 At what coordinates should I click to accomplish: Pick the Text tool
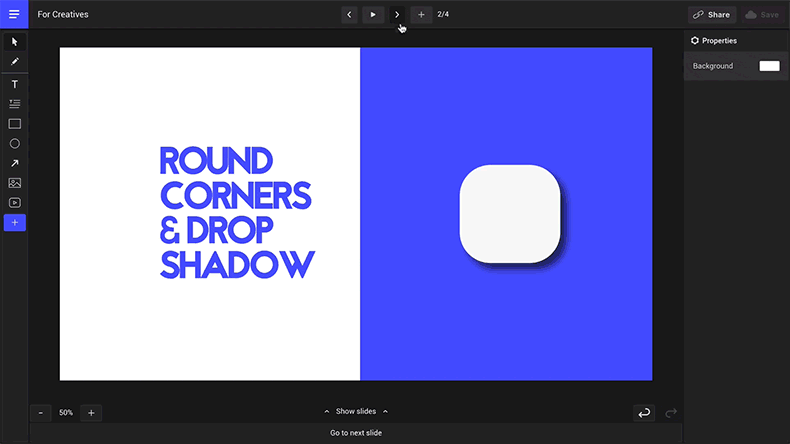point(14,85)
